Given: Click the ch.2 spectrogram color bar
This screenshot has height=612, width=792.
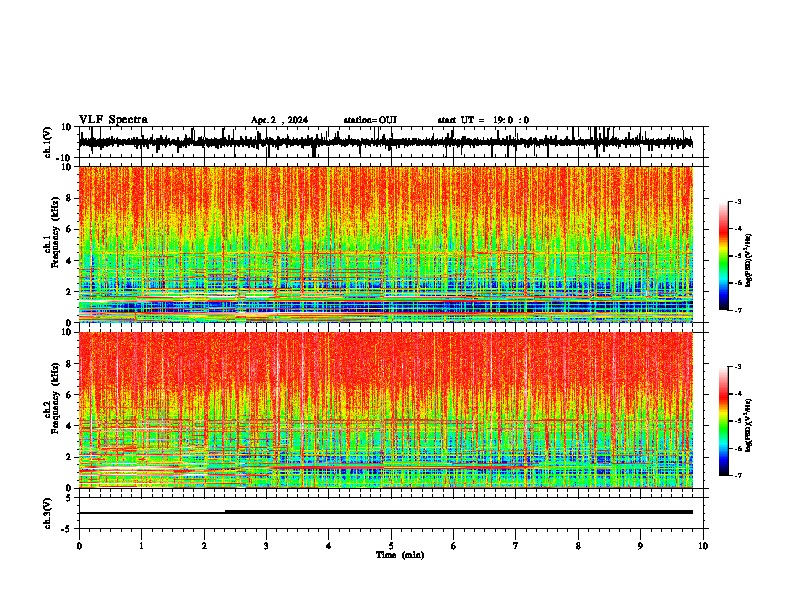Looking at the screenshot, I should [724, 421].
